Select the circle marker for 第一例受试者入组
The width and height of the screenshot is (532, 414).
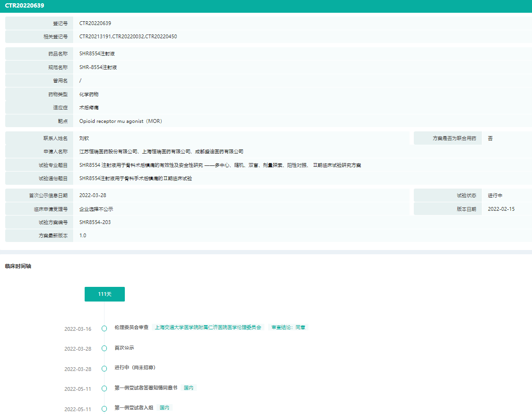(104, 409)
